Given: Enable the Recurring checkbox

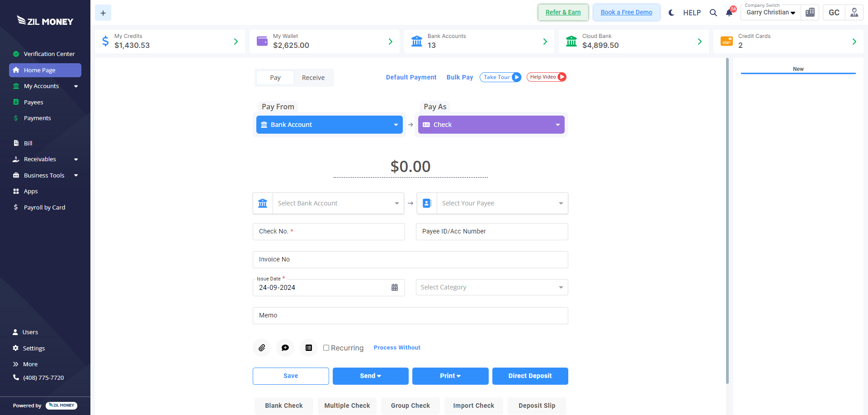Looking at the screenshot, I should [326, 348].
